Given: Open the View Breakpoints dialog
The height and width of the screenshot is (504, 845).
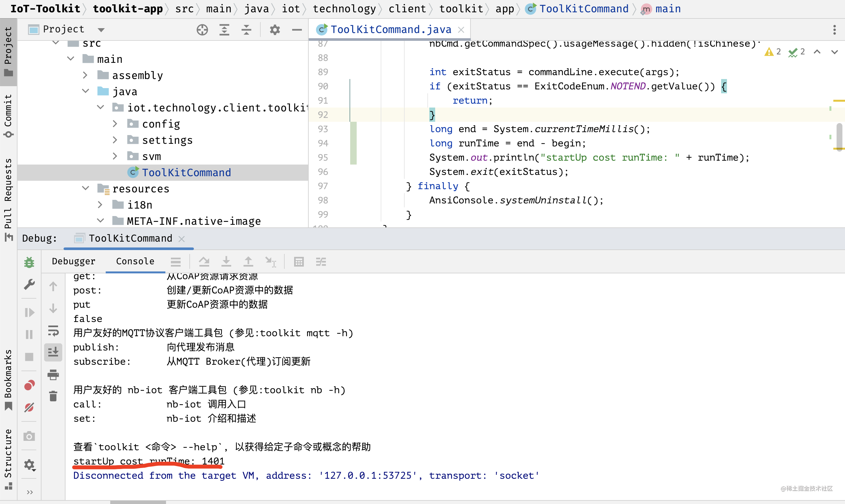Looking at the screenshot, I should 29,385.
